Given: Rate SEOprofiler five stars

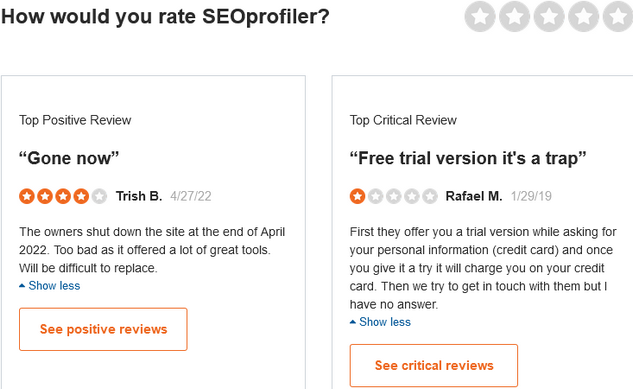Looking at the screenshot, I should [x=618, y=17].
